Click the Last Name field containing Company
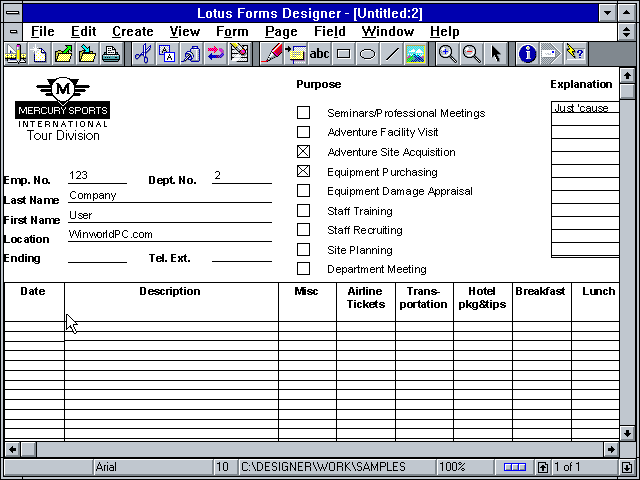The image size is (640, 480). point(170,196)
